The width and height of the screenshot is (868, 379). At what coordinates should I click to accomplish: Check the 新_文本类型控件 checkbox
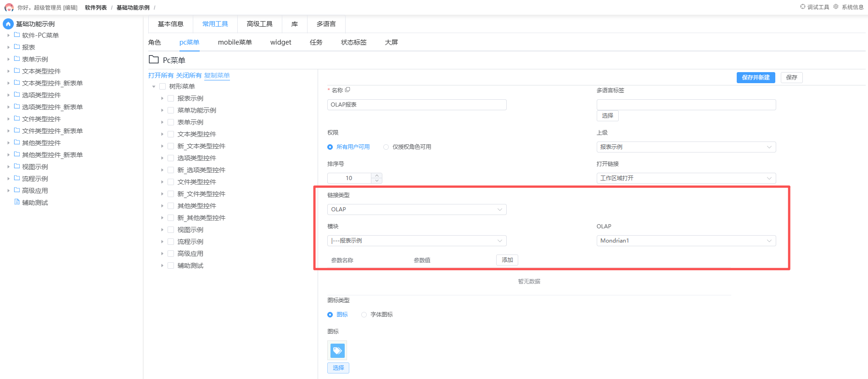[171, 146]
